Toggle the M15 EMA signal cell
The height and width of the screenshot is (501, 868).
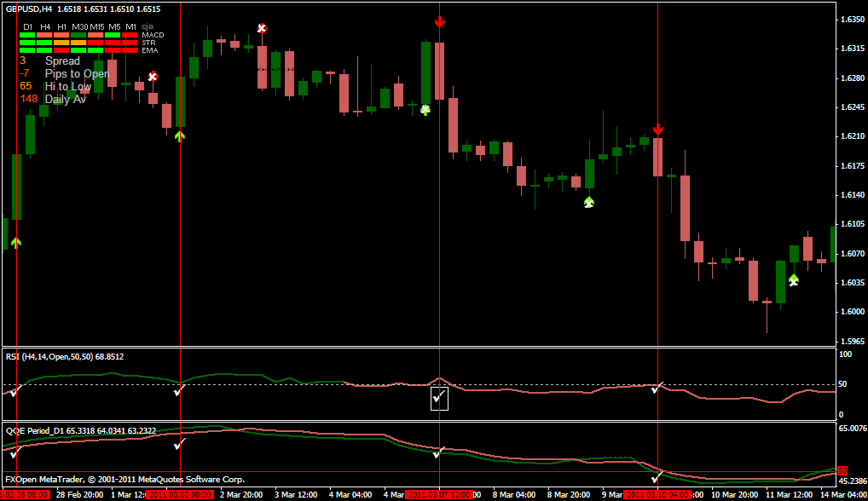pos(96,50)
